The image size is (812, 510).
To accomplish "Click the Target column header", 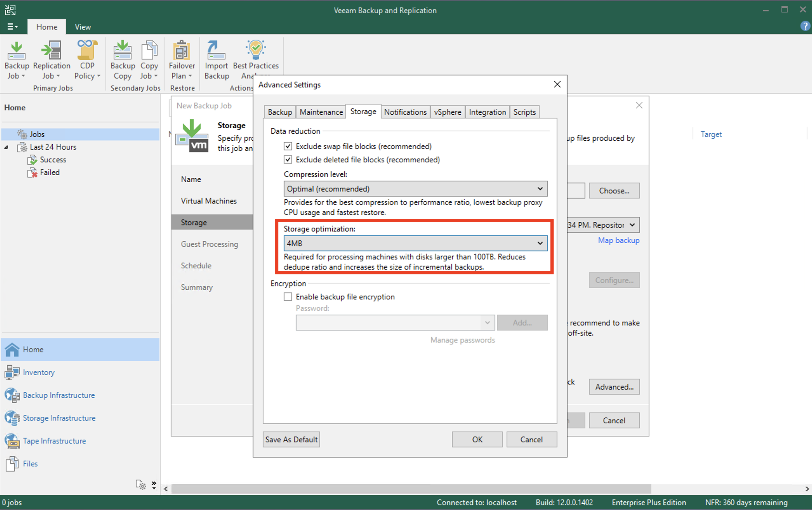I will click(711, 134).
